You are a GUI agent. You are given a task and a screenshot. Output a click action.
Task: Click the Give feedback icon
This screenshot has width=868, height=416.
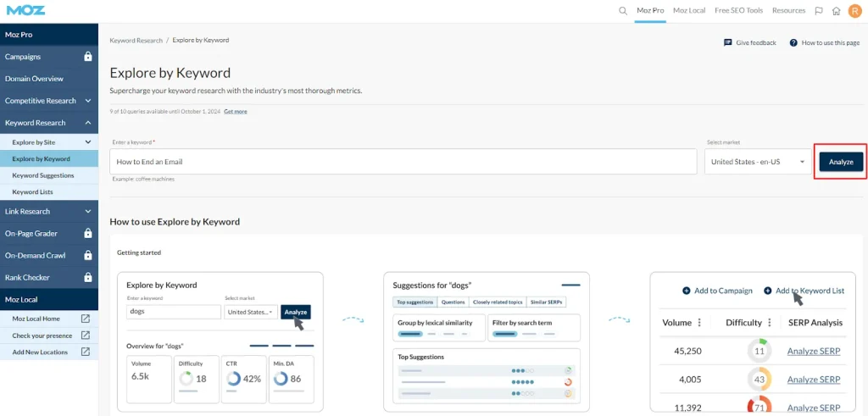coord(728,42)
